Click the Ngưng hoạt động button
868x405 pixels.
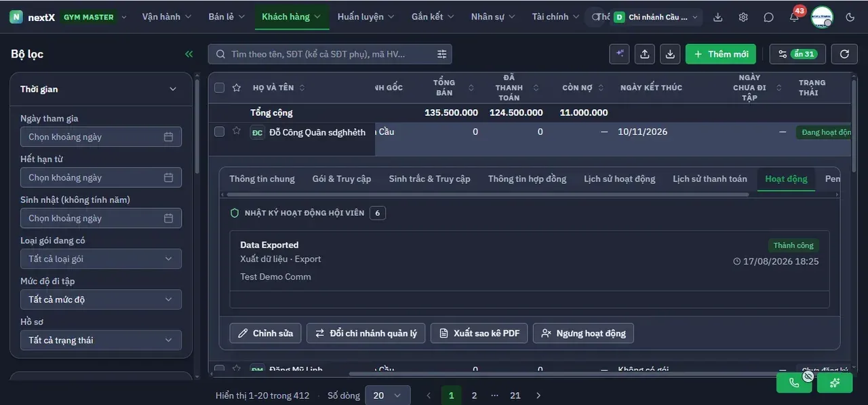tap(583, 333)
